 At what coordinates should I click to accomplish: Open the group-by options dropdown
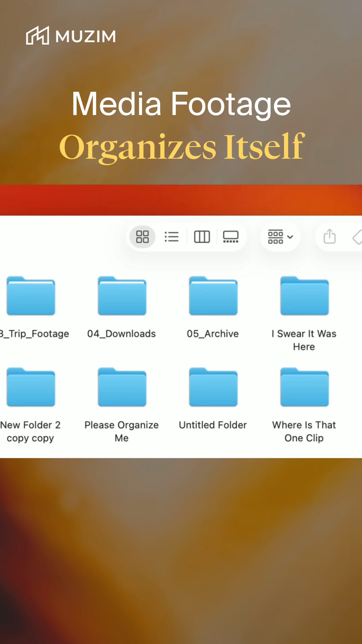click(280, 237)
